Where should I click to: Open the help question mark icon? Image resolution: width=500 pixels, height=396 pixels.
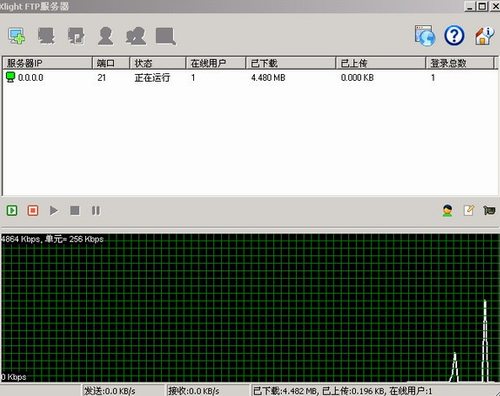454,35
